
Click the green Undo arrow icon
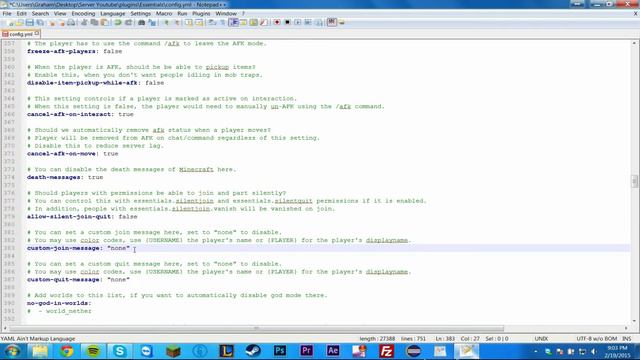click(x=118, y=22)
